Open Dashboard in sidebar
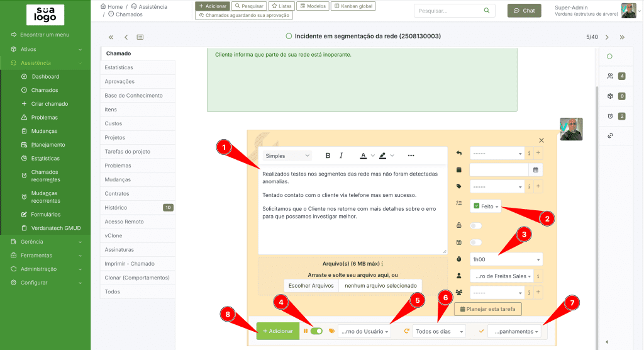Viewport: 644px width, 350px height. tap(45, 77)
